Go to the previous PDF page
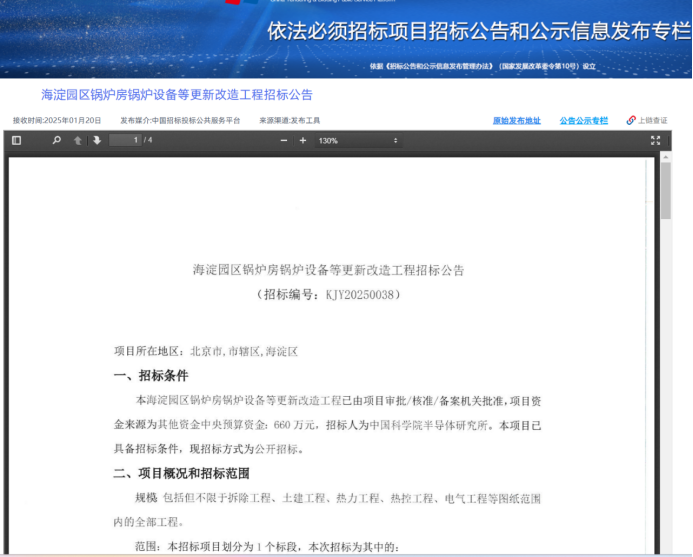The height and width of the screenshot is (557, 693). pyautogui.click(x=78, y=141)
